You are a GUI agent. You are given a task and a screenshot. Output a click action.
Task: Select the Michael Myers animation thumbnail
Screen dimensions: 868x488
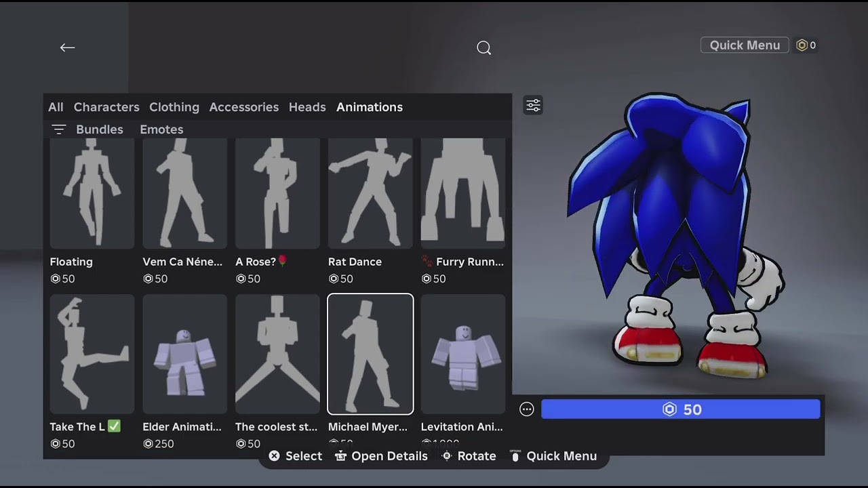tap(370, 354)
